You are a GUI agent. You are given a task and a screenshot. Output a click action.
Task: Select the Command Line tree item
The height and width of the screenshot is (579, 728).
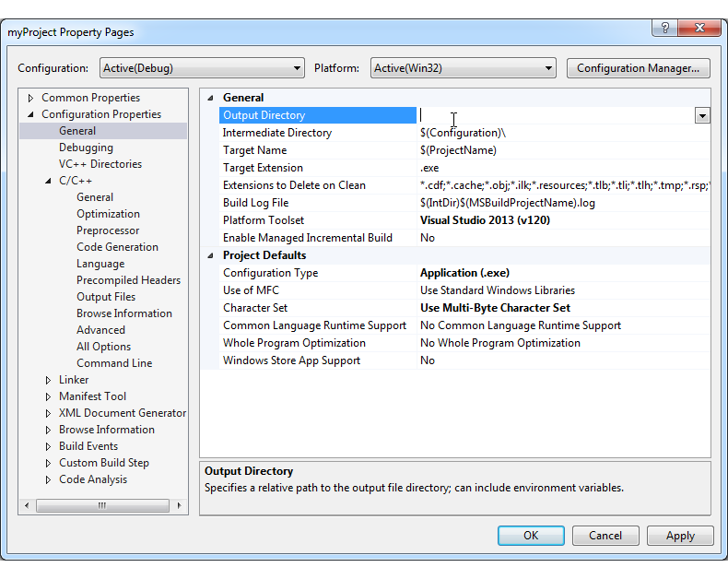point(114,363)
